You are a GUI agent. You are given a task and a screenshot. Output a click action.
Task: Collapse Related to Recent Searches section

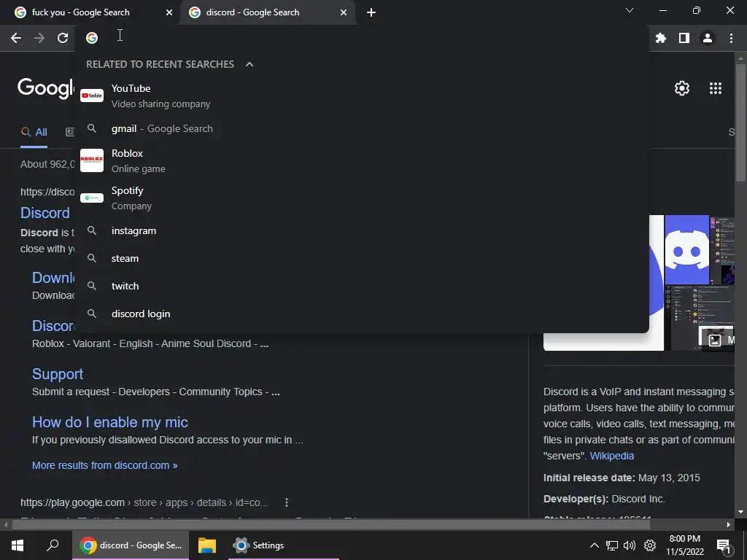tap(249, 64)
